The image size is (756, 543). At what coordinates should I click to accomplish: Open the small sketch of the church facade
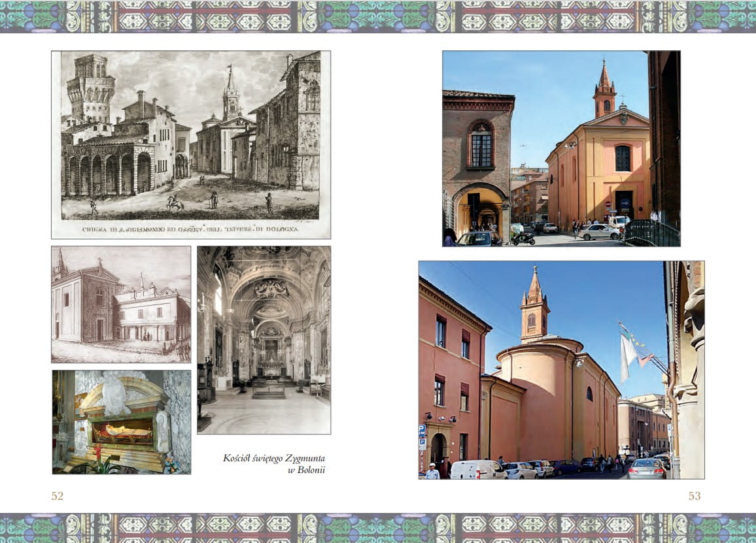tap(121, 304)
